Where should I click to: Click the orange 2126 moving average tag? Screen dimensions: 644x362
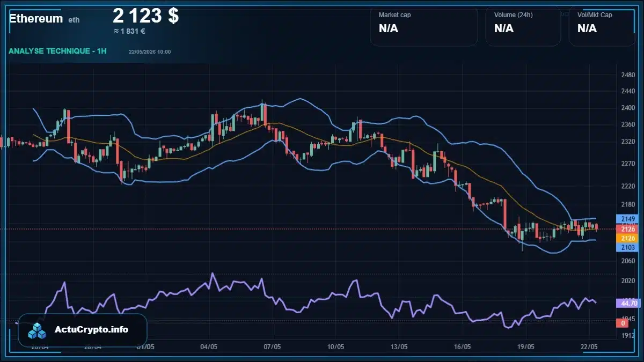[x=628, y=238]
